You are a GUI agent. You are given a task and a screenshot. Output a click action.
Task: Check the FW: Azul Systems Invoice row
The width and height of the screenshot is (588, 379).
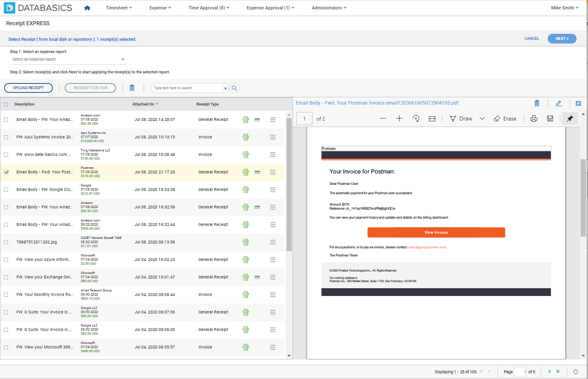click(6, 137)
